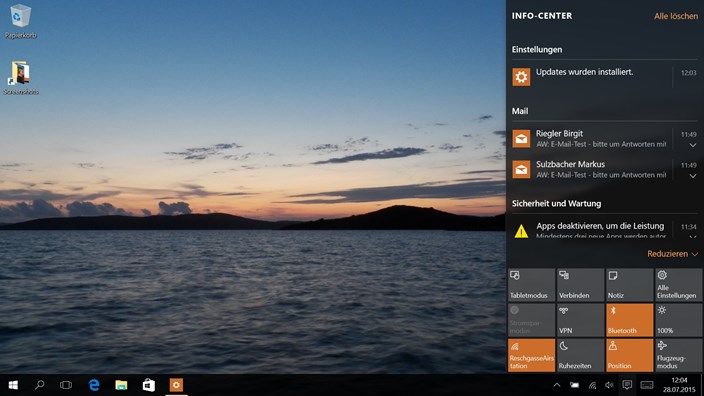The height and width of the screenshot is (396, 704).
Task: Click the yellow warning triangle icon
Action: coord(521,231)
